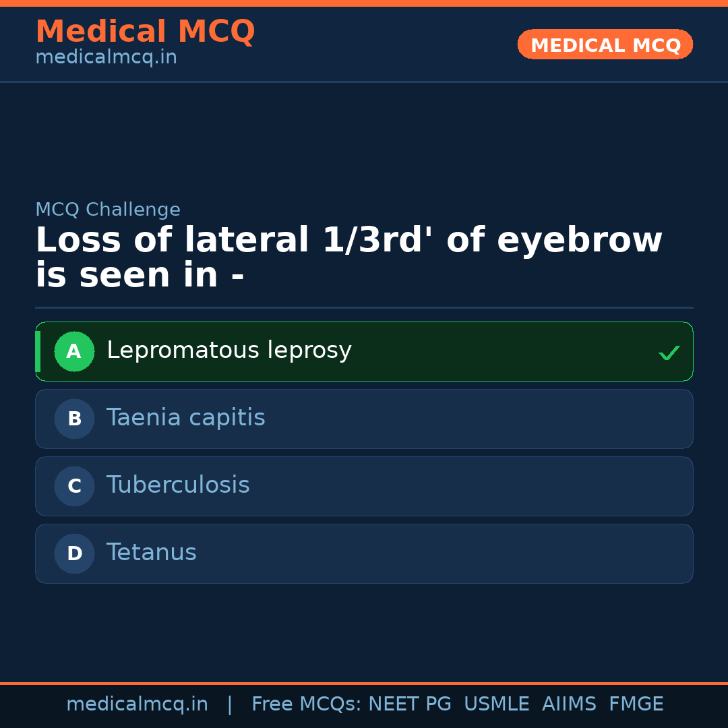Click the circular A badge icon
Screen dimensions: 728x728
point(74,351)
